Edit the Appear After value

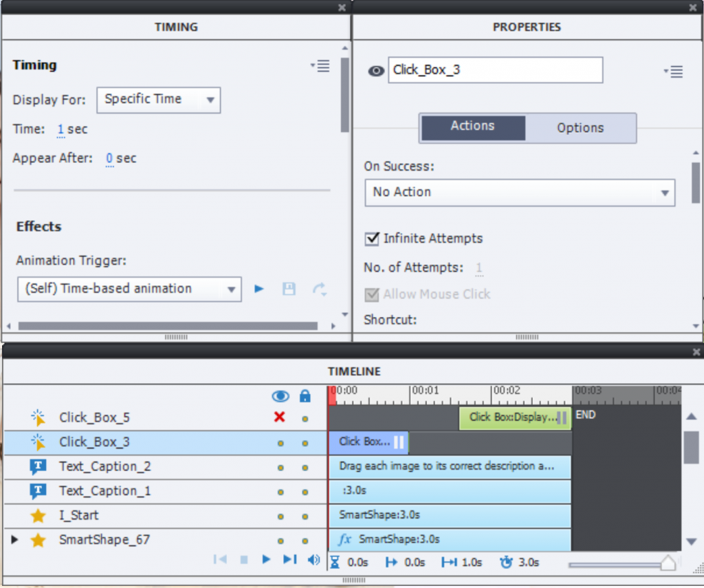(109, 159)
